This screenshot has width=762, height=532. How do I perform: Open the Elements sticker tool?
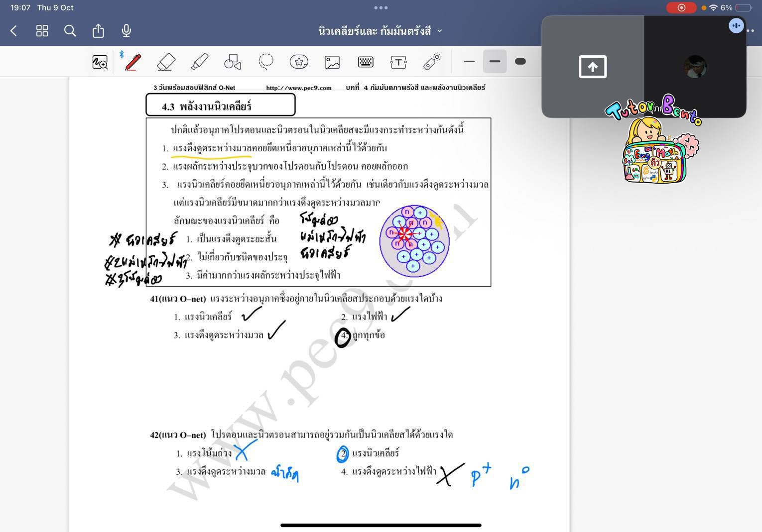click(x=299, y=62)
